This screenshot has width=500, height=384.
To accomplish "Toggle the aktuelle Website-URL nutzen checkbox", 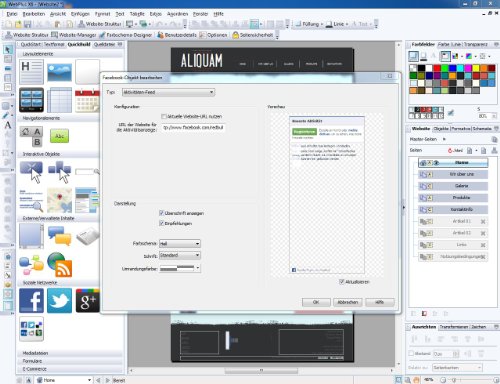I will pos(164,116).
